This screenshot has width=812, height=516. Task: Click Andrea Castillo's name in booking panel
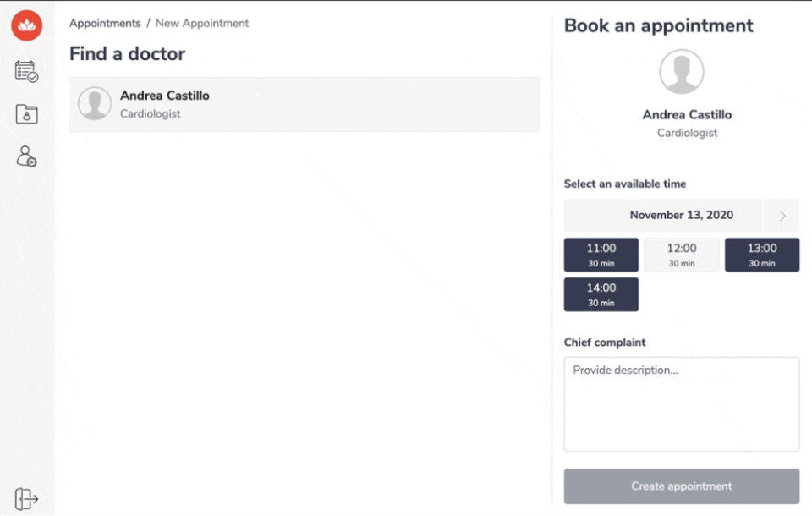[x=686, y=115]
